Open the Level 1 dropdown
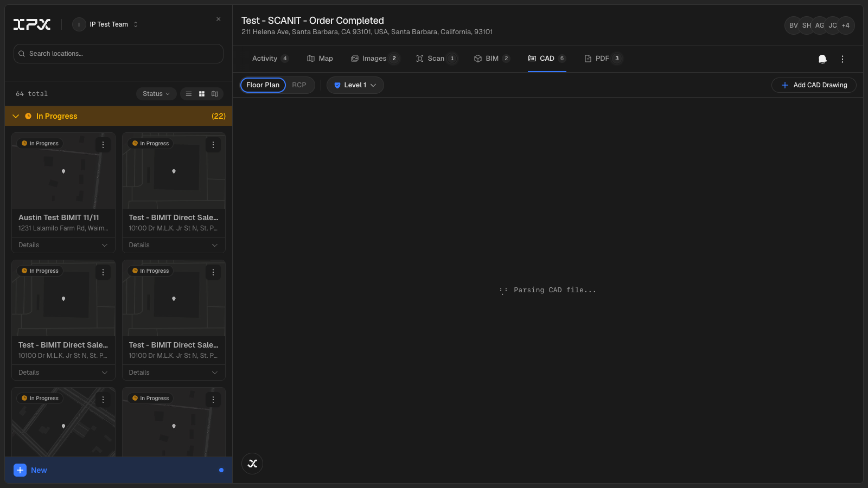Image resolution: width=868 pixels, height=488 pixels. pyautogui.click(x=355, y=85)
